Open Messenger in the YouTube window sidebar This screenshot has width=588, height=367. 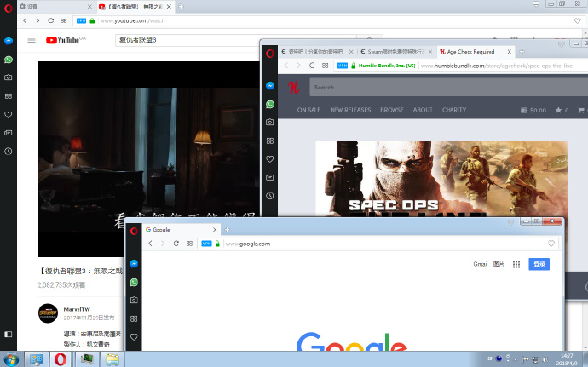tap(8, 41)
